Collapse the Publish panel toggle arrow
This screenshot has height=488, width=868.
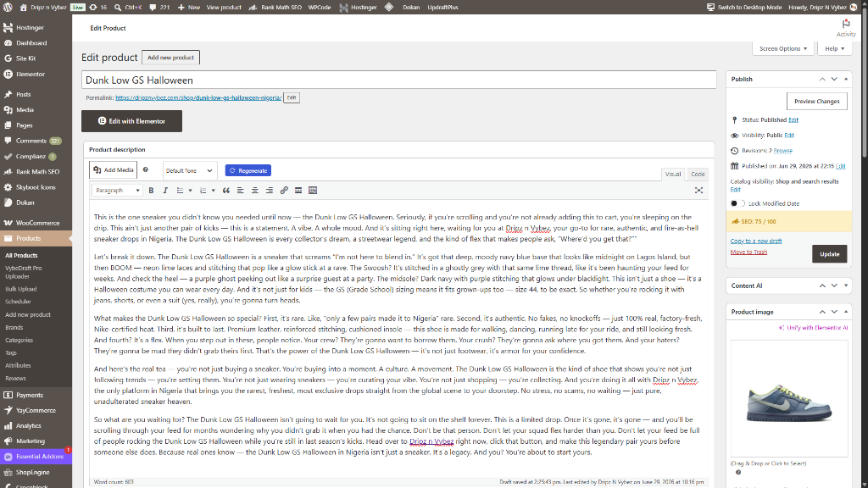846,79
